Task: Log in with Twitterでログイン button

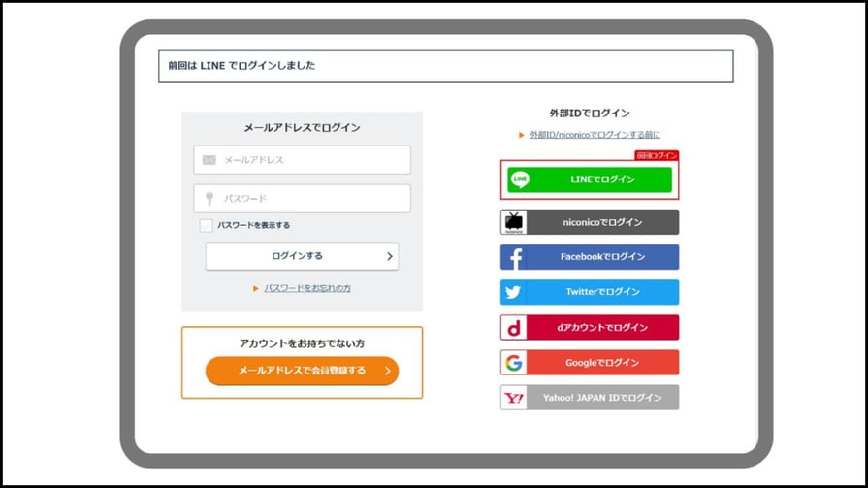Action: (x=590, y=292)
